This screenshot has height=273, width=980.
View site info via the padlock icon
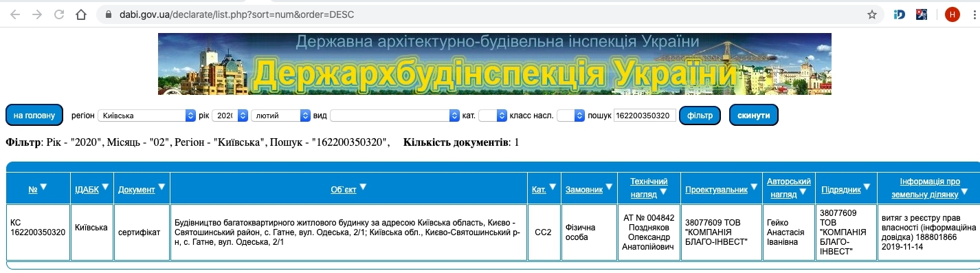[108, 14]
